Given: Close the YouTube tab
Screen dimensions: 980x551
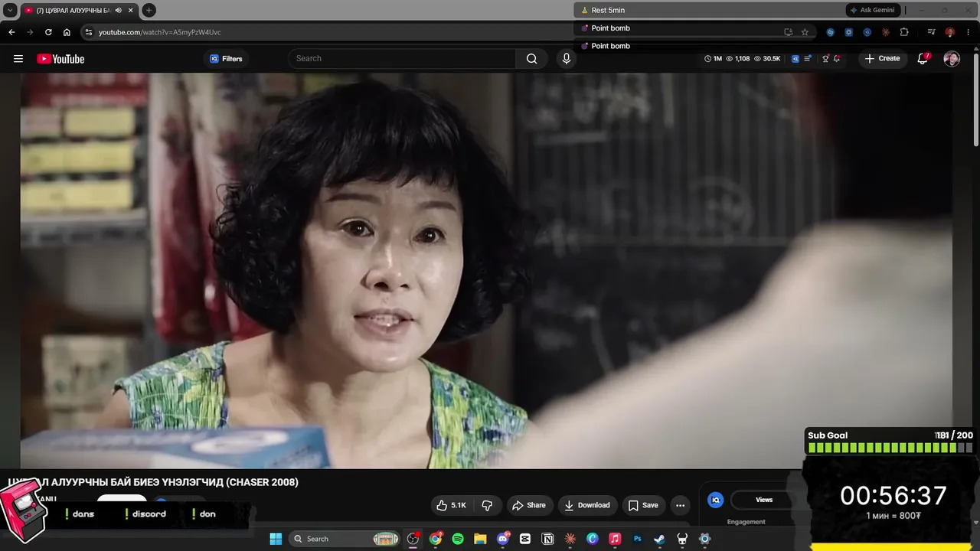Looking at the screenshot, I should (130, 11).
